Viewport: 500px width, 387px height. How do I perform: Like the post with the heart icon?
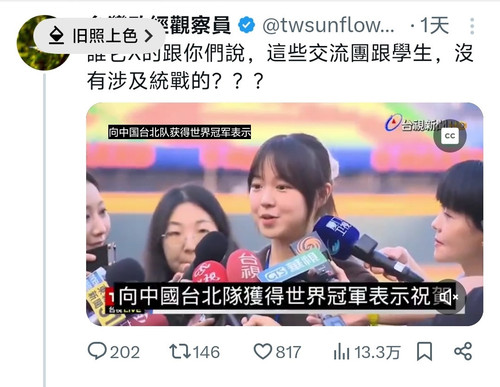[x=263, y=352]
